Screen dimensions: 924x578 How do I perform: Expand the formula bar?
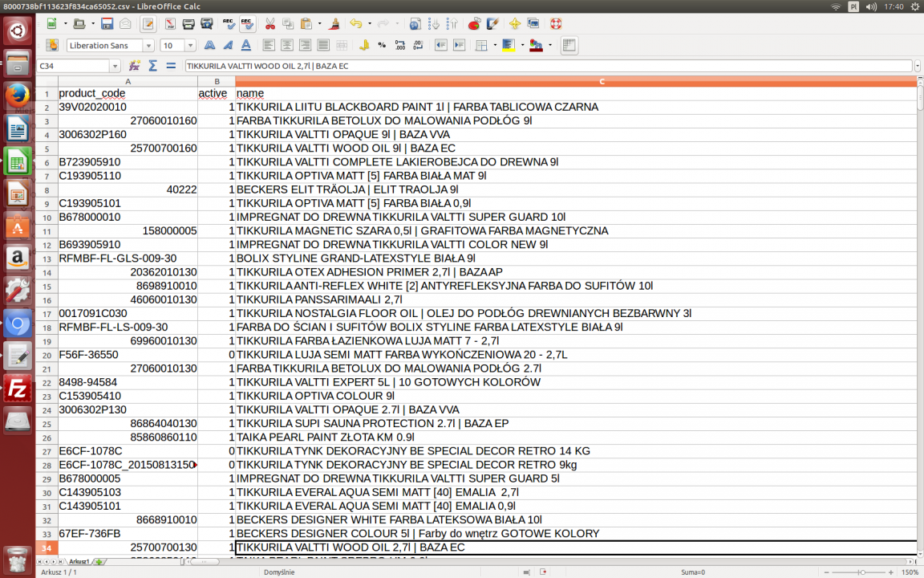pos(918,66)
